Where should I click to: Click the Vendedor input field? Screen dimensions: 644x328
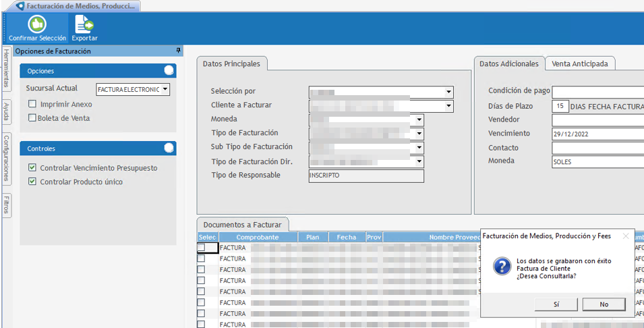click(x=598, y=120)
